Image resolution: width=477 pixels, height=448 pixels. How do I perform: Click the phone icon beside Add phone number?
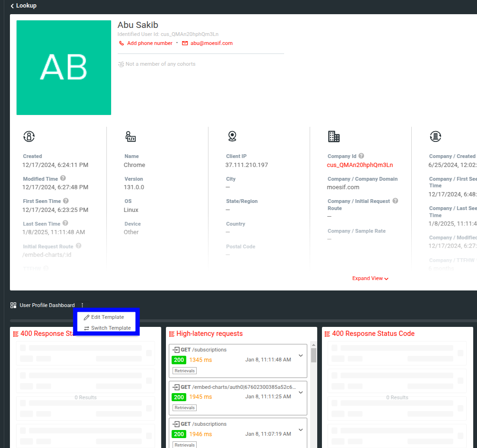121,43
